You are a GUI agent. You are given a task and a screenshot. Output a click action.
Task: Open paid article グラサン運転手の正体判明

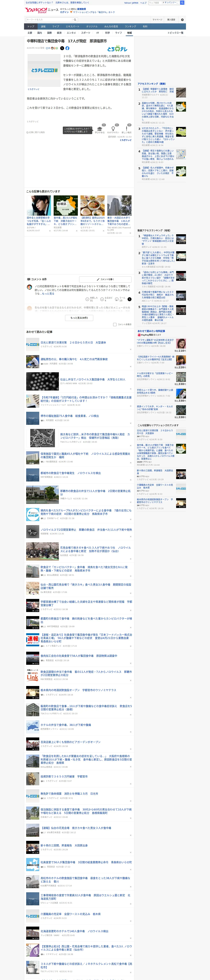(x=156, y=341)
